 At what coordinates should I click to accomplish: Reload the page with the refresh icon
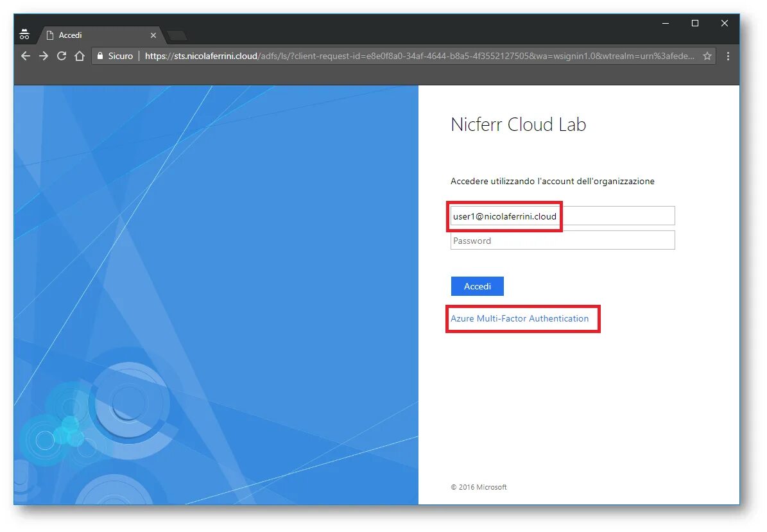pos(62,56)
